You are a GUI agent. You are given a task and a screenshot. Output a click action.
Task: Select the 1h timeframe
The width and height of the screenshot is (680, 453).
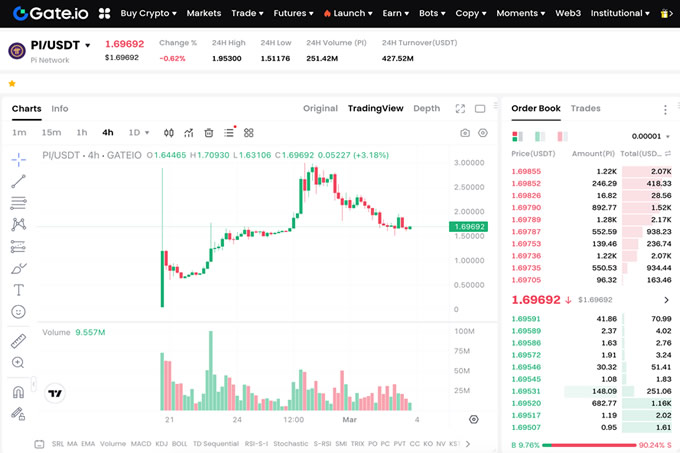point(82,133)
